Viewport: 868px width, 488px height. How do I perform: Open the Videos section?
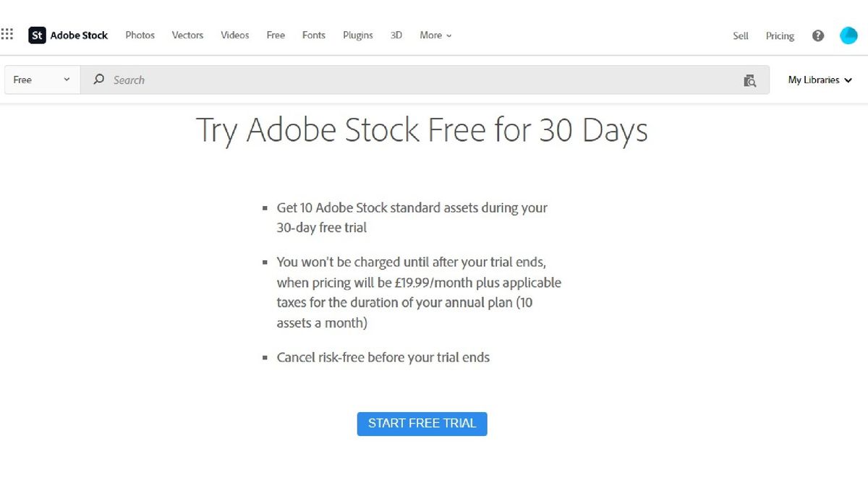[234, 35]
